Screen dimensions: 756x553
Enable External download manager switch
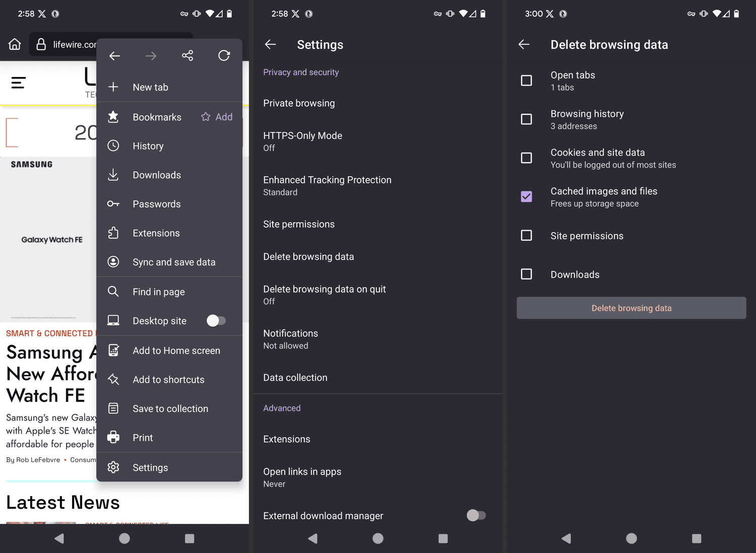coord(476,515)
